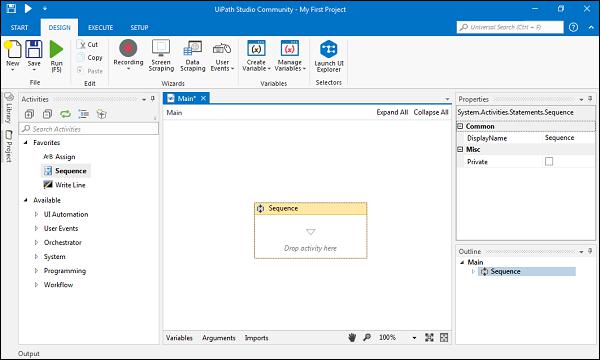Launch Screen Scraping wizard

[x=161, y=55]
